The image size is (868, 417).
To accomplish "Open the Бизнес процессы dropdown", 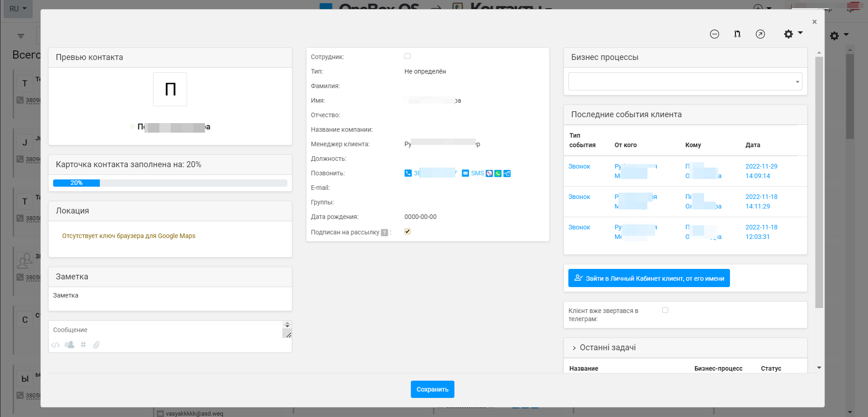I will pos(685,81).
